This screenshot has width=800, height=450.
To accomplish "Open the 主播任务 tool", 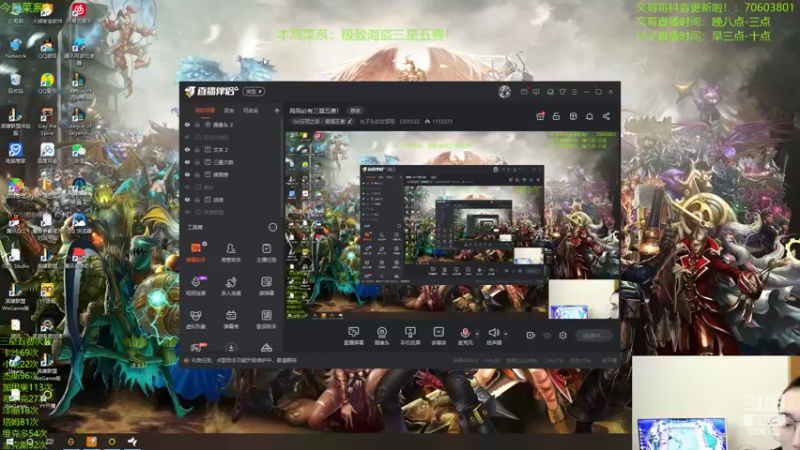I will pyautogui.click(x=266, y=252).
